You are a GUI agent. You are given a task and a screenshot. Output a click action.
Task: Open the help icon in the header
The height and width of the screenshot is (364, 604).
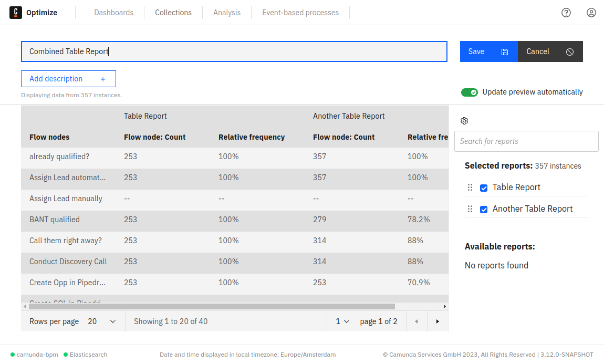pyautogui.click(x=566, y=12)
